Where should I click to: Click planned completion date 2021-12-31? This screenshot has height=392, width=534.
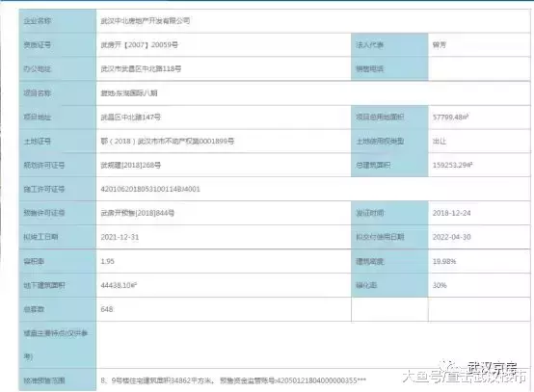(x=120, y=237)
